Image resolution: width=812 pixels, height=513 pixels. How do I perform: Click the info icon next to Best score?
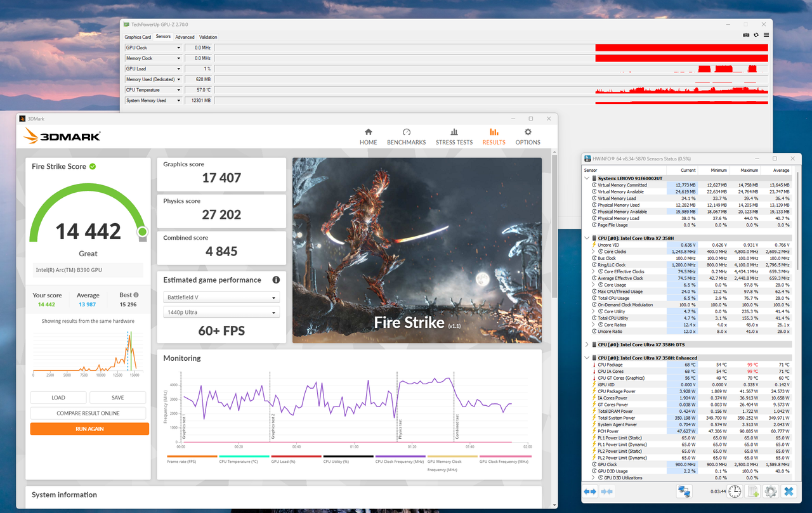click(x=136, y=295)
